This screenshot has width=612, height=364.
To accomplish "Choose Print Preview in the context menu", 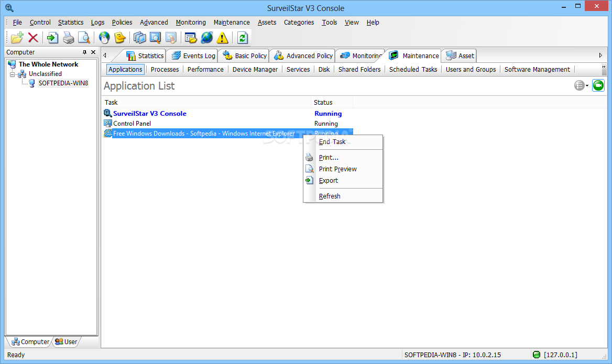I will tap(343, 169).
